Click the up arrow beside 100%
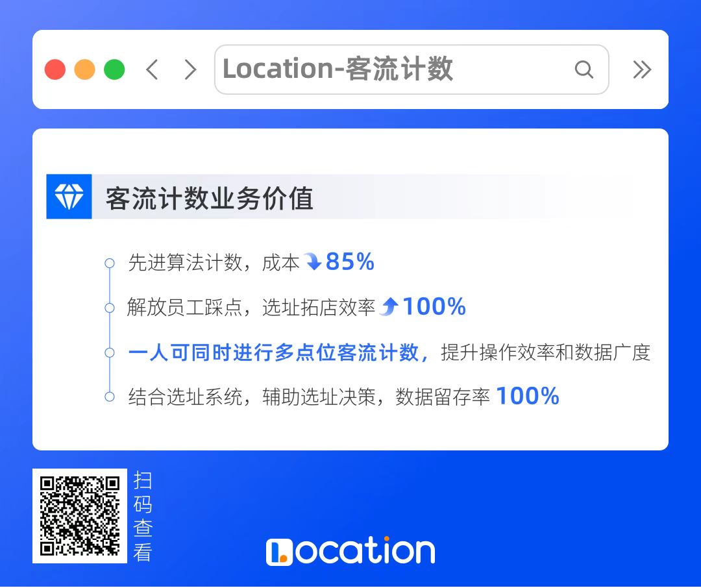Viewport: 701px width, 588px height. click(389, 306)
